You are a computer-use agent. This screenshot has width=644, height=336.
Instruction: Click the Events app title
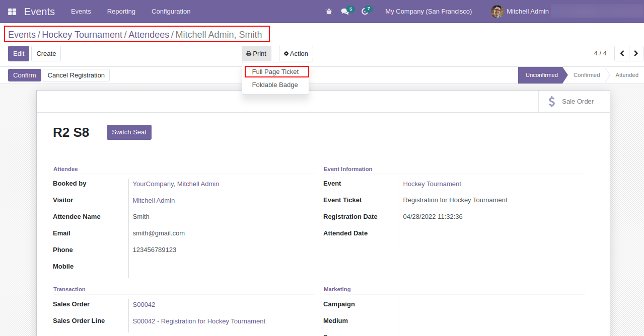[39, 12]
